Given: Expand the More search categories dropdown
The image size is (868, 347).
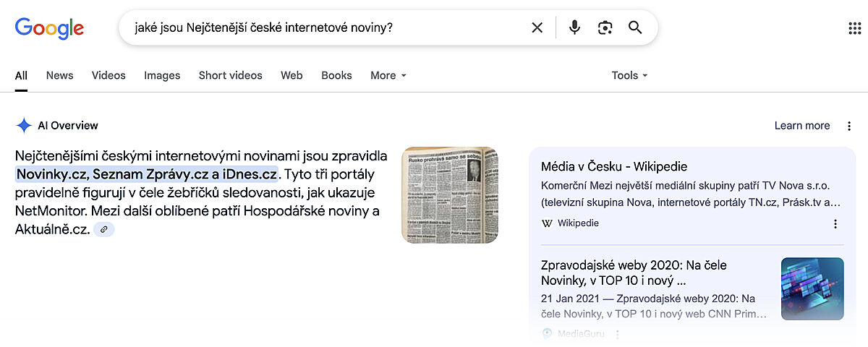Looking at the screenshot, I should point(388,75).
